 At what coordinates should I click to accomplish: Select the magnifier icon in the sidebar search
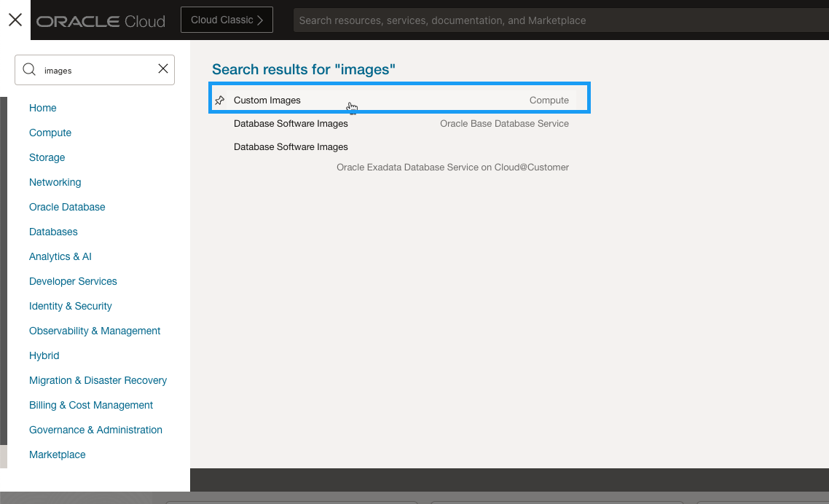29,69
